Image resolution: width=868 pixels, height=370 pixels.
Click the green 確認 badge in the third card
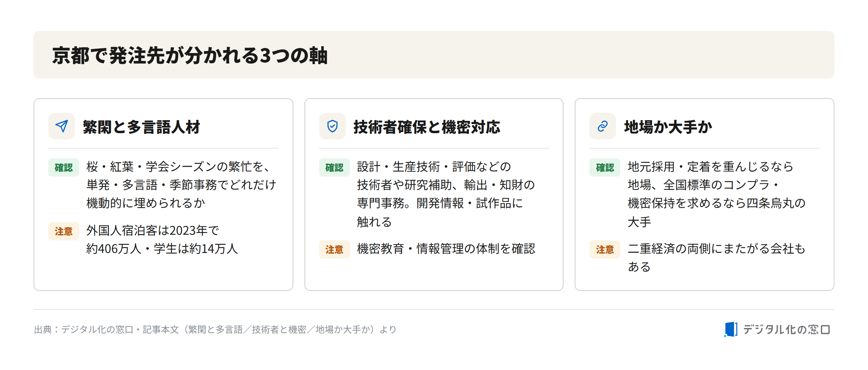coord(605,167)
